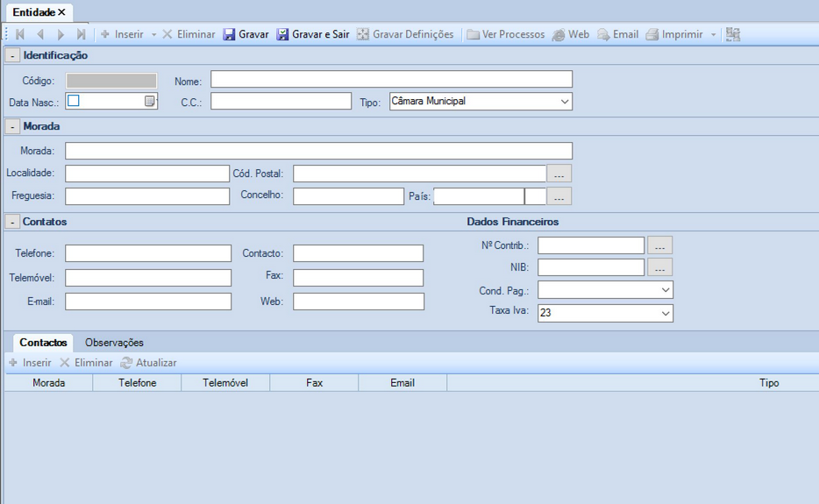Click the Código field
Screen dimensions: 819x504
click(111, 81)
